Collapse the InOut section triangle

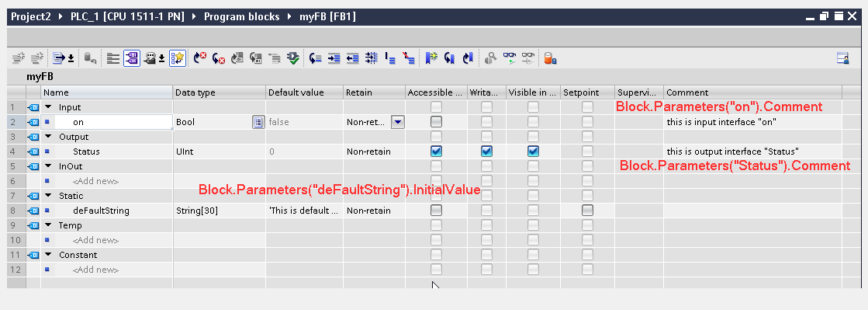47,165
